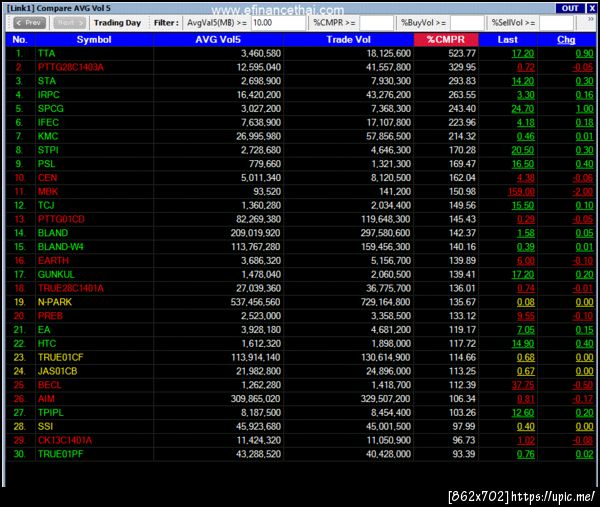Select the KMC symbol
This screenshot has width=600, height=507.
pyautogui.click(x=48, y=136)
